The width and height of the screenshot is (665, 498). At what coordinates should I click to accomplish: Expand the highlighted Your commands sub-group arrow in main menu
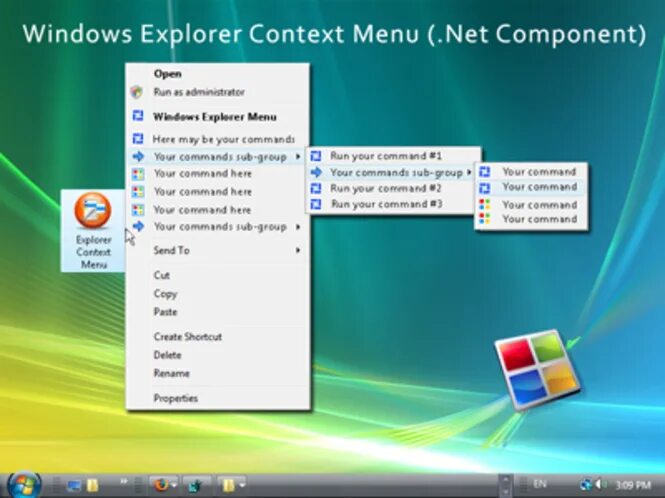298,157
